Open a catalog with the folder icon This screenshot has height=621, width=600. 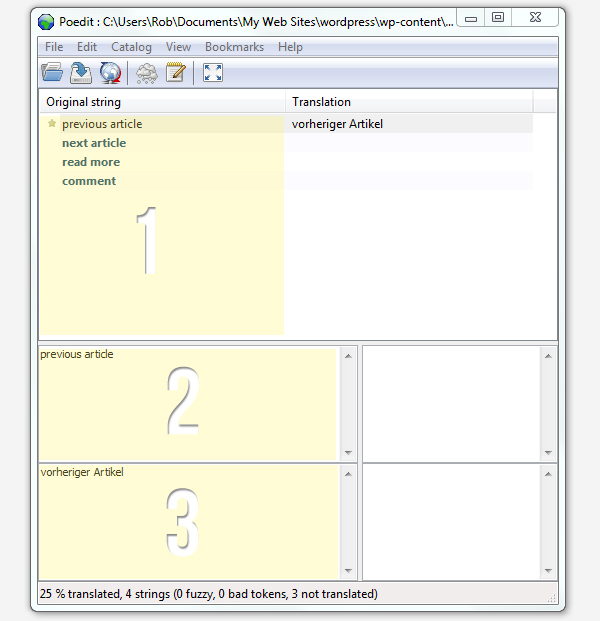[x=52, y=72]
